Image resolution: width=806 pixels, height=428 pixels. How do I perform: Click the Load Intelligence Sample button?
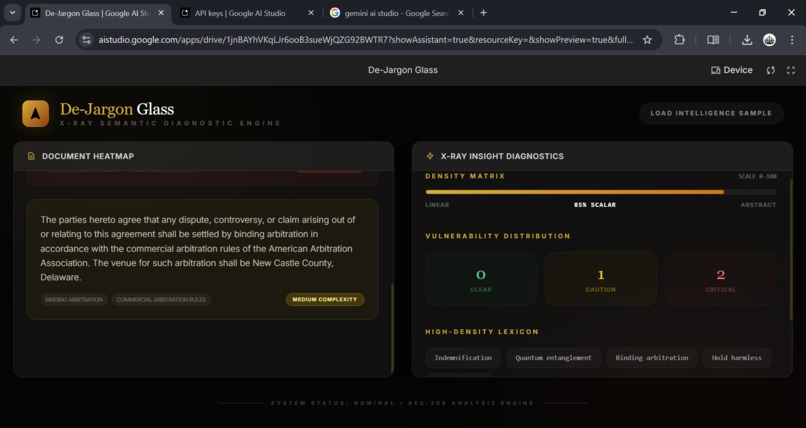pyautogui.click(x=711, y=113)
